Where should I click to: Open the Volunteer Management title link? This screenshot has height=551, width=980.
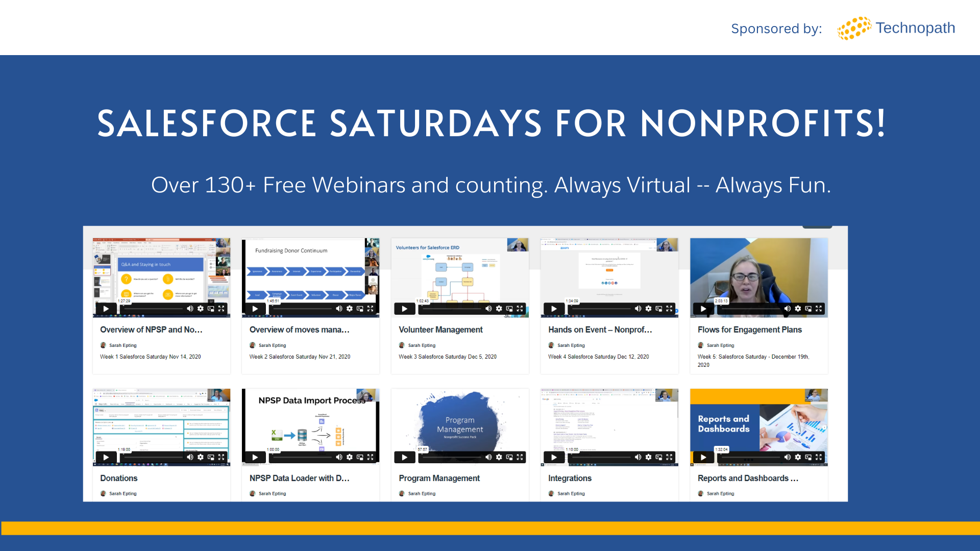pos(440,330)
